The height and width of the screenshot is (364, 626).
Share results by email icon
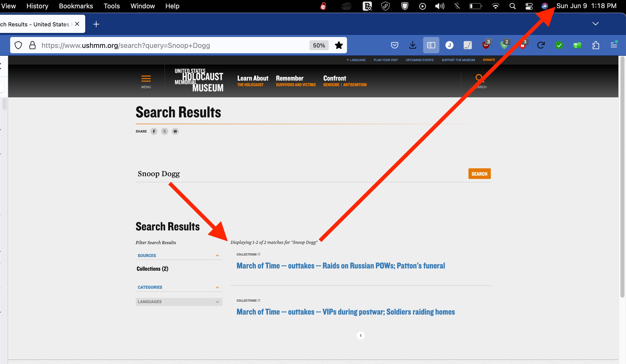[175, 131]
